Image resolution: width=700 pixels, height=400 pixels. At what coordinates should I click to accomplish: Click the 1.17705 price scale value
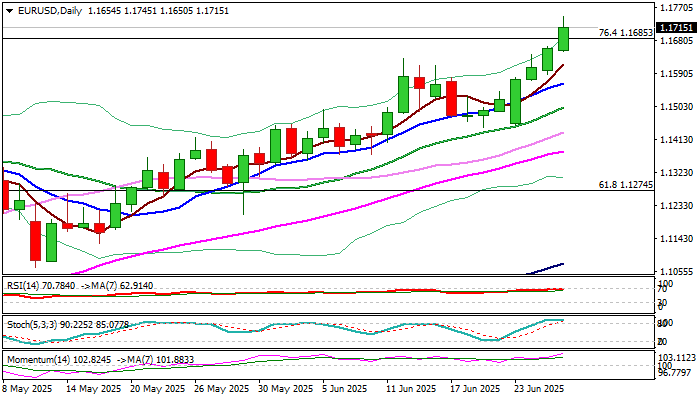[x=677, y=8]
